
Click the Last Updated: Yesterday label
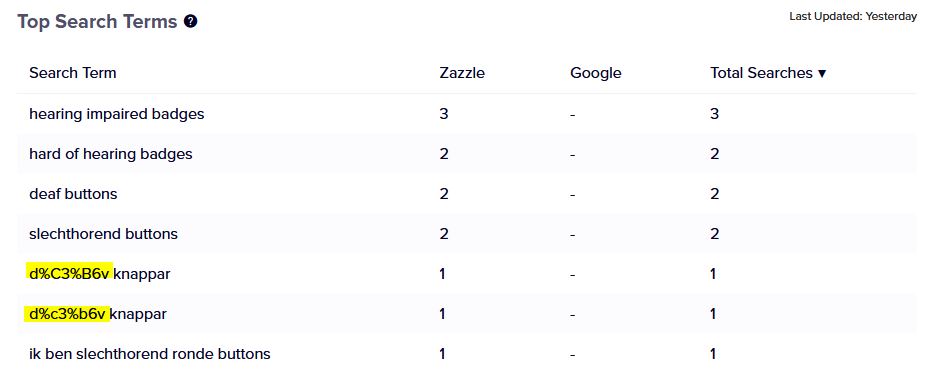tap(853, 17)
